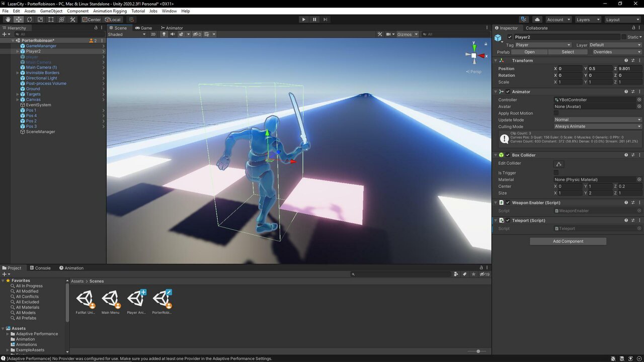Toggle Player2 active checkbox

click(510, 37)
